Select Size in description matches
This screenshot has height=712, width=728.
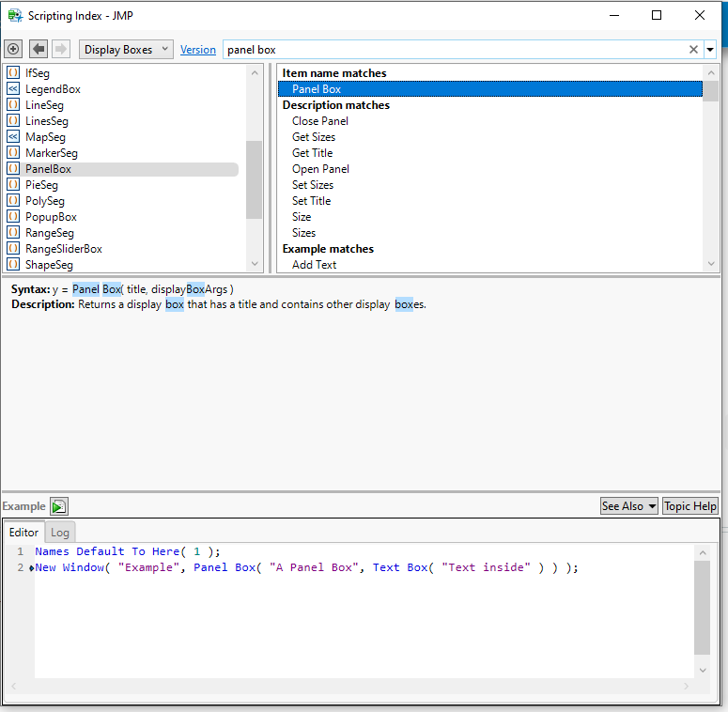point(302,217)
